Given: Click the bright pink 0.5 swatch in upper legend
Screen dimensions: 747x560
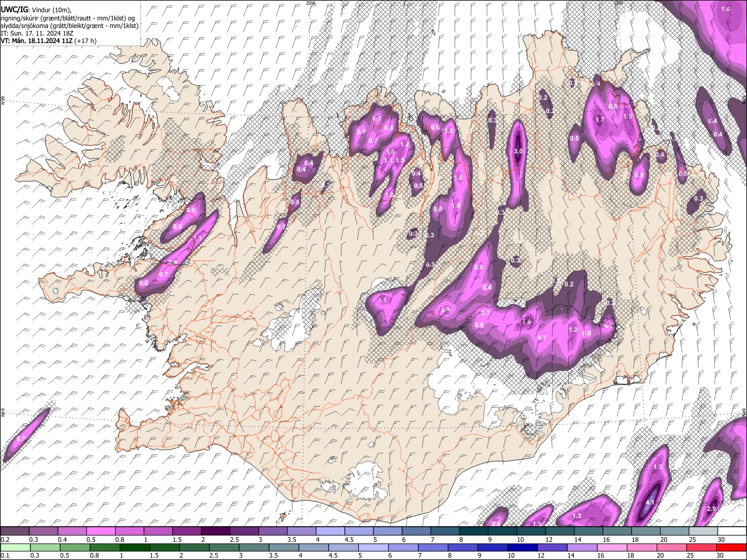Looking at the screenshot, I should click(x=100, y=531).
